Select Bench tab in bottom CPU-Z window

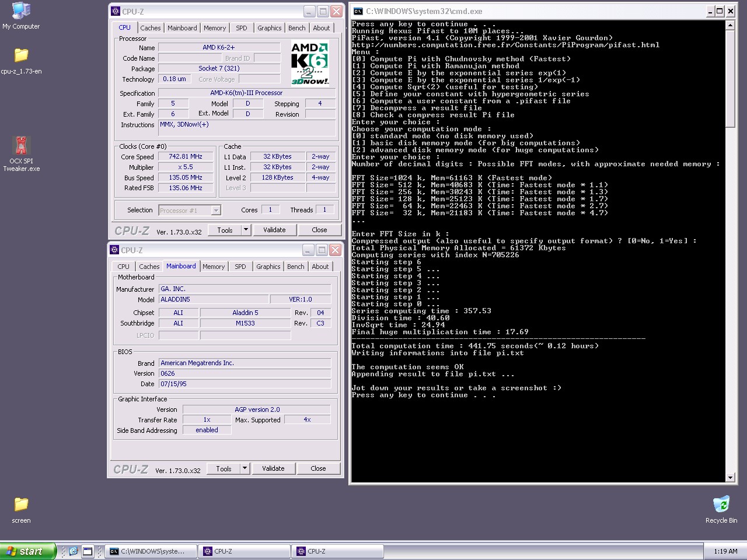click(x=296, y=267)
